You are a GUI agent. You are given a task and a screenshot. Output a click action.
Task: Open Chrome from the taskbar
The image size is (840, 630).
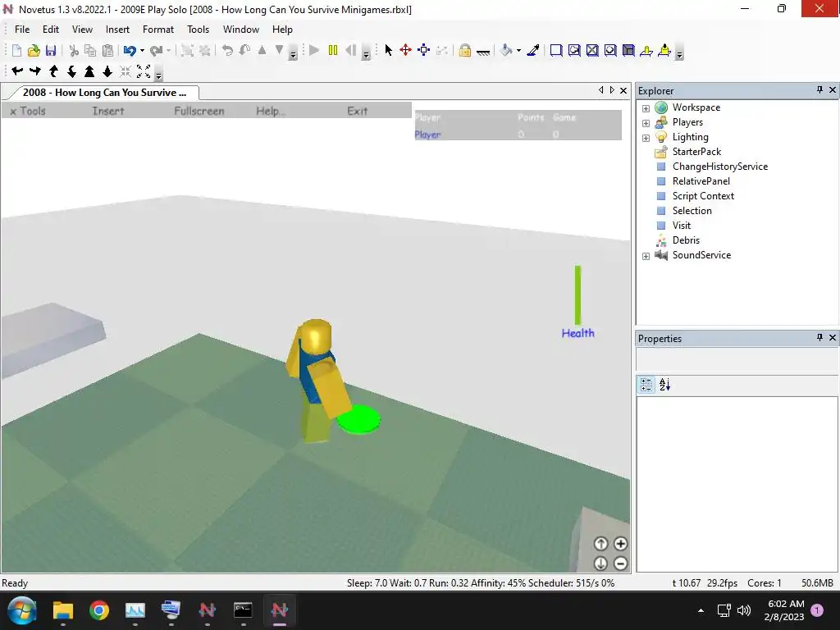[99, 610]
